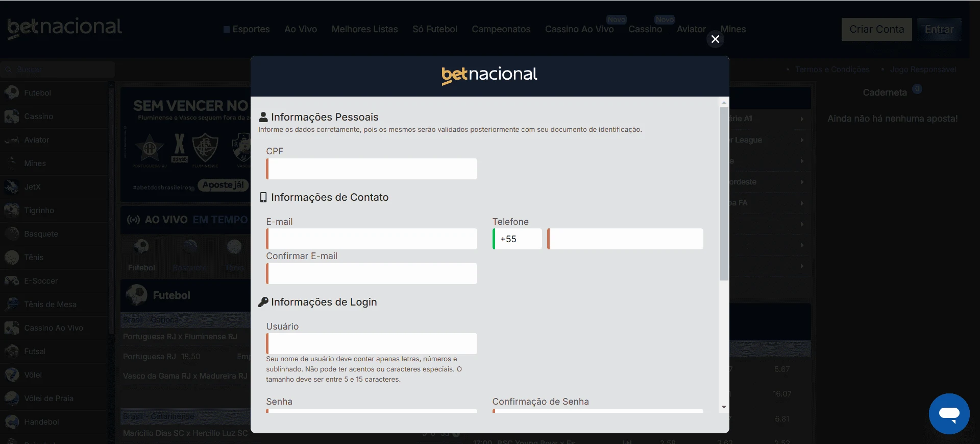Open the Maricillo Dias SC x Hercílio Luz SC match
The image size is (980, 444).
(x=185, y=433)
